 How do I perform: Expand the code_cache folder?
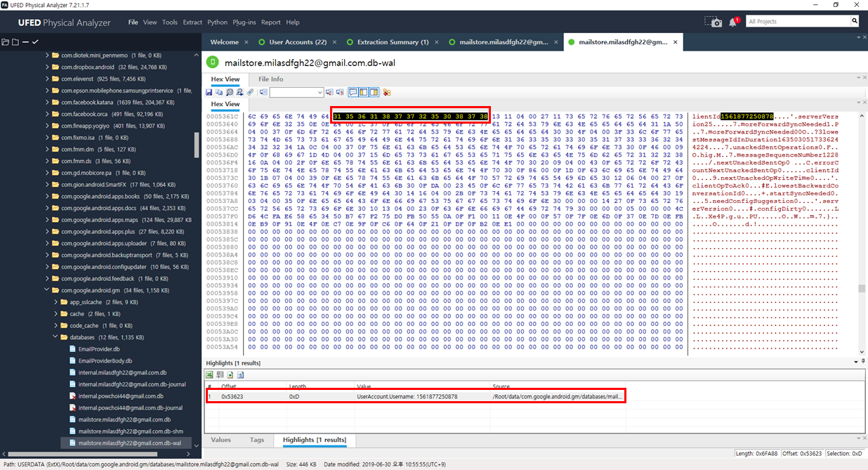coord(56,325)
